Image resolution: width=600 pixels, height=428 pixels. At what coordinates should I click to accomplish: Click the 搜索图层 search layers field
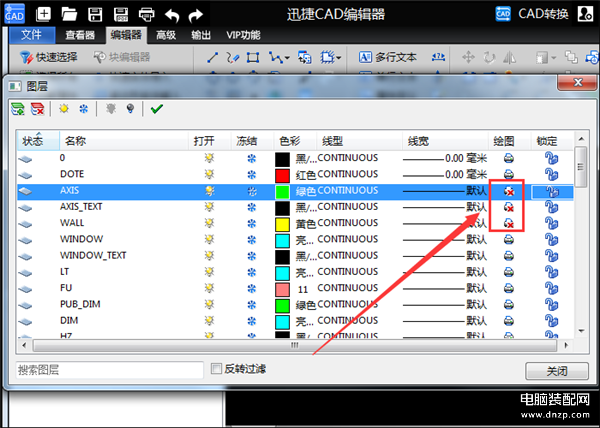tap(109, 370)
